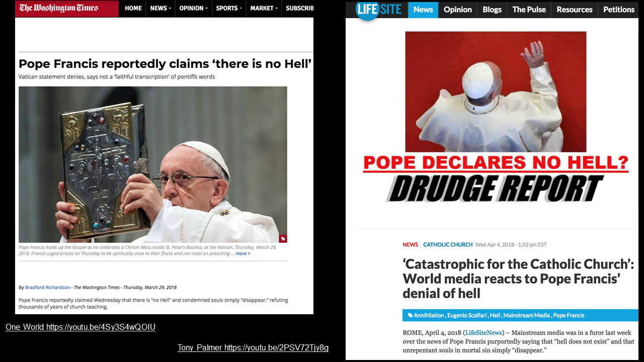Click the CATHOLIC CHURCH category label

pyautogui.click(x=448, y=245)
